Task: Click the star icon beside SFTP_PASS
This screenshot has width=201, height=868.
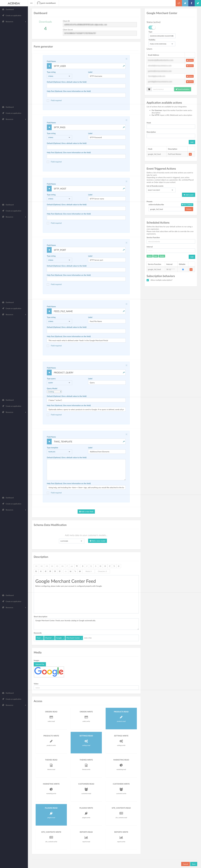Action: pos(49,127)
